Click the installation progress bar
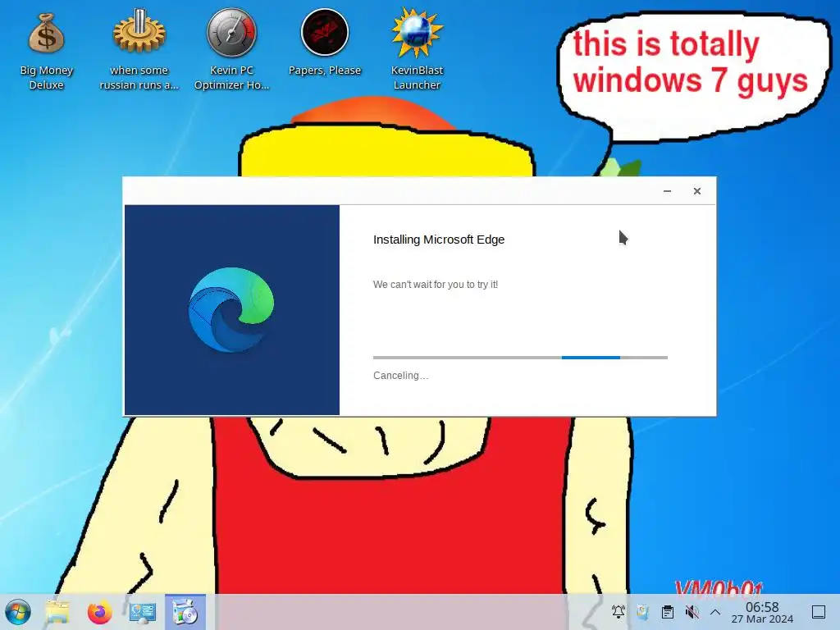 click(x=520, y=358)
